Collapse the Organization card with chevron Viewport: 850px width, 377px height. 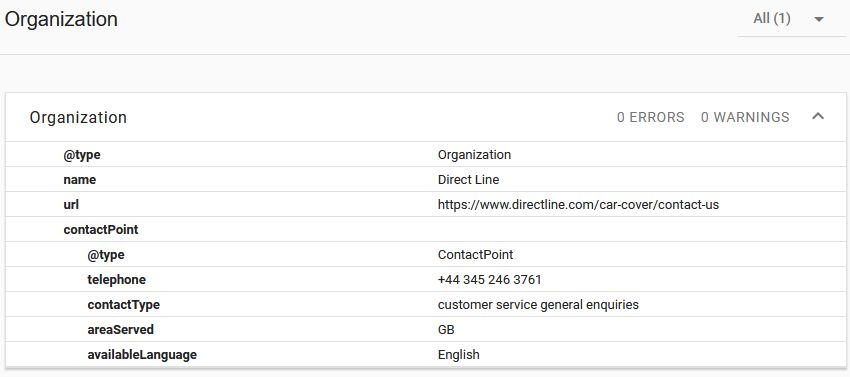(x=818, y=117)
